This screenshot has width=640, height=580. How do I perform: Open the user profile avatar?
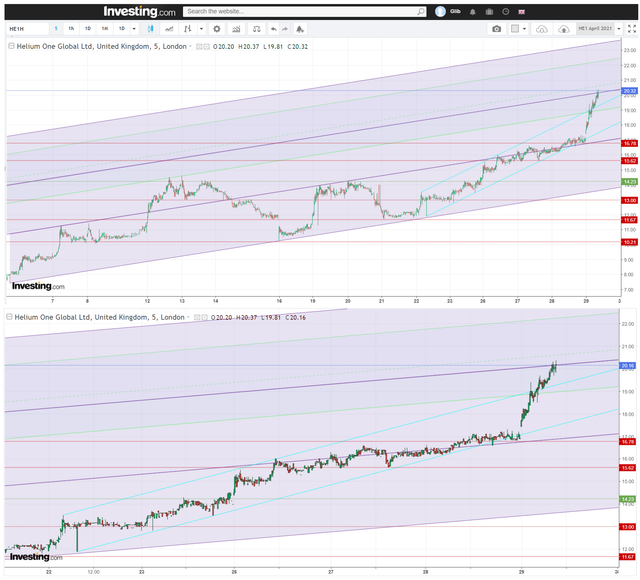pos(440,11)
